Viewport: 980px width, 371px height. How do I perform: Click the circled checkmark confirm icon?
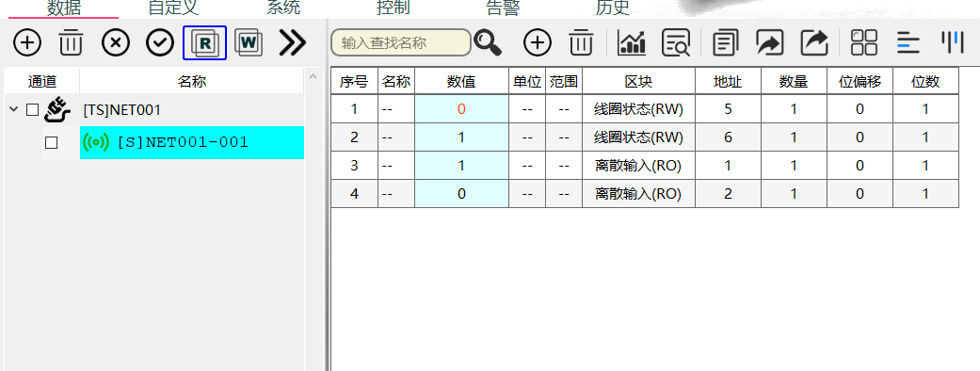[x=160, y=42]
